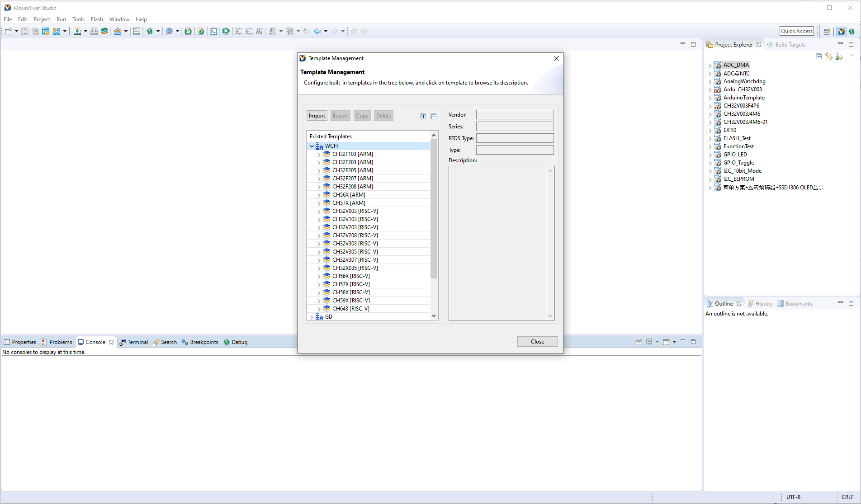Click Link with Editor arrows icon
This screenshot has height=504, width=861.
(x=829, y=56)
